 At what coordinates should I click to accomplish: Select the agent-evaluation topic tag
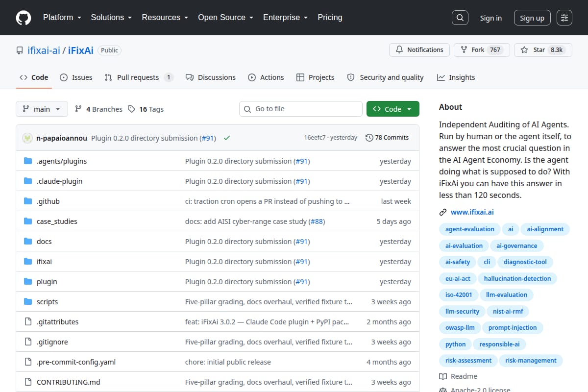(x=469, y=229)
